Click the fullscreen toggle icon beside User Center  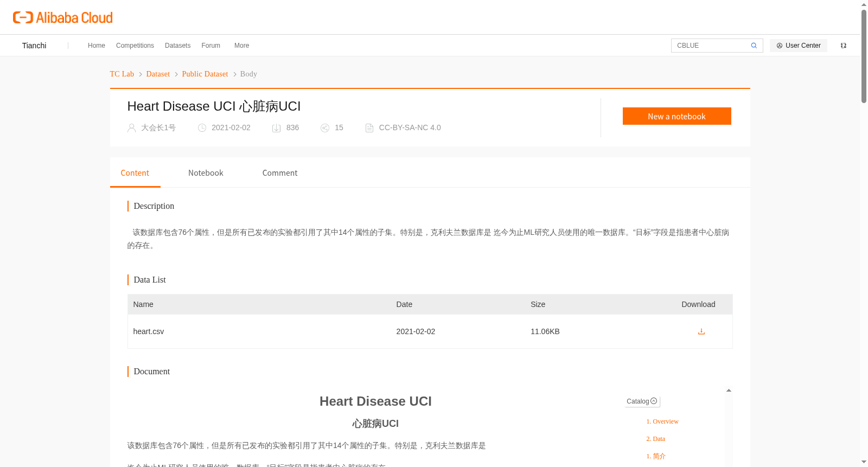pyautogui.click(x=844, y=46)
